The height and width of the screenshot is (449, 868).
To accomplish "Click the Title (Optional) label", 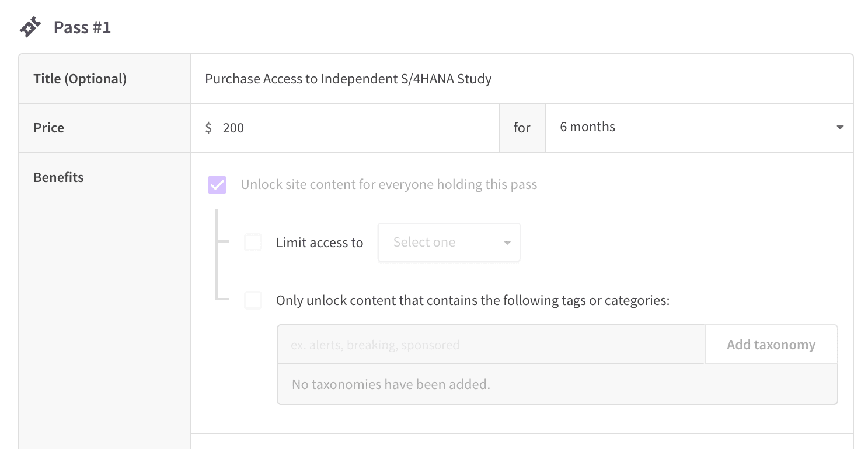I will [x=80, y=79].
